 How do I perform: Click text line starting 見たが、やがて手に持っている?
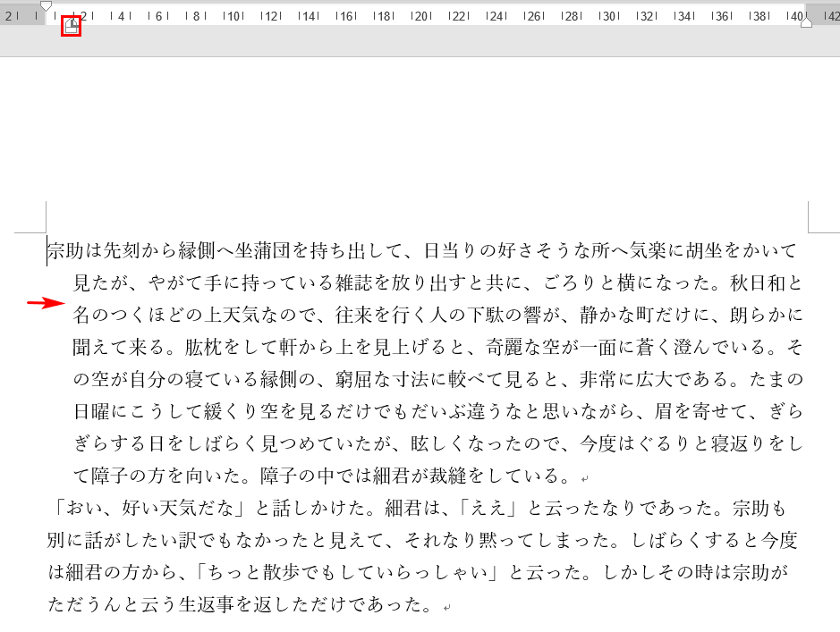(437, 282)
